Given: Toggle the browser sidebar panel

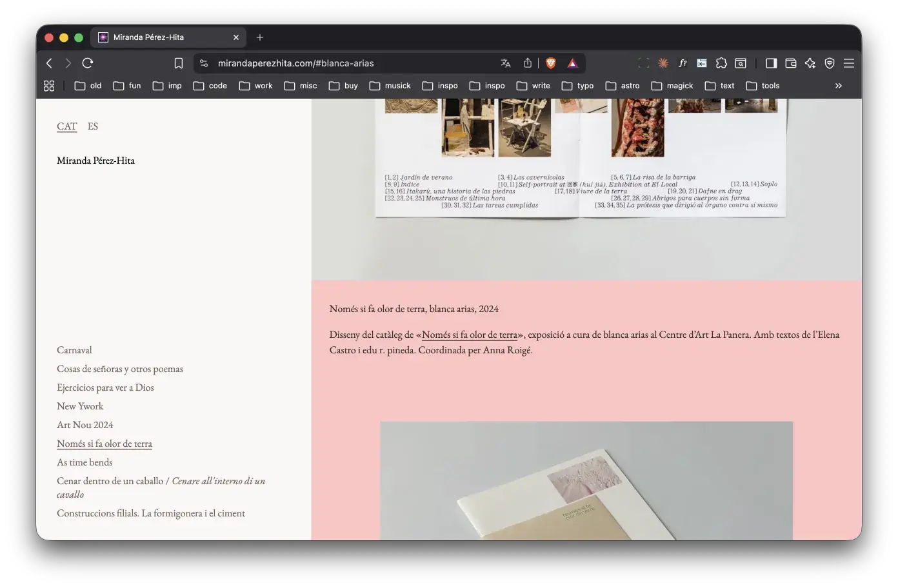Looking at the screenshot, I should [771, 63].
